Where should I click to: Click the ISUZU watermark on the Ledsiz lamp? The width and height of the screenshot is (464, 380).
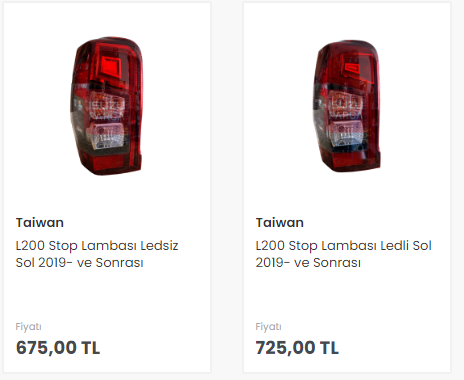(107, 106)
